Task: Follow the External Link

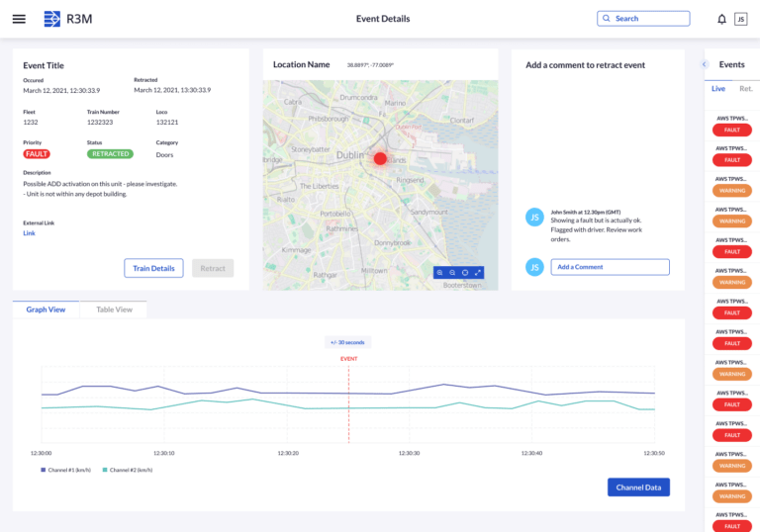Action: 29,233
